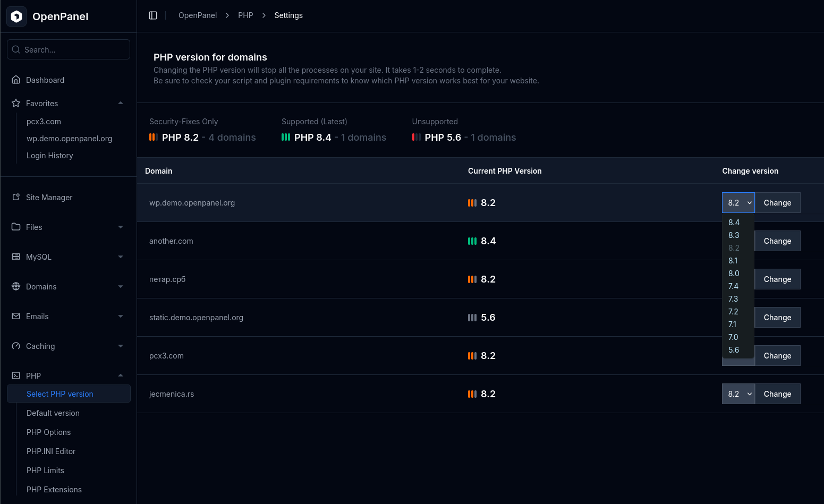The height and width of the screenshot is (504, 824).
Task: Open PHP.INI Editor page
Action: tap(51, 451)
